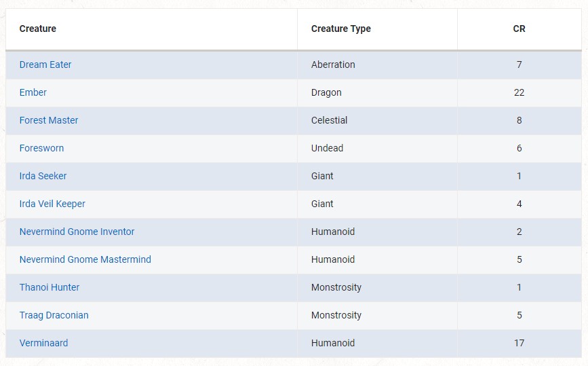The image size is (588, 366).
Task: Open the Thanoi Hunter link
Action: click(x=50, y=287)
